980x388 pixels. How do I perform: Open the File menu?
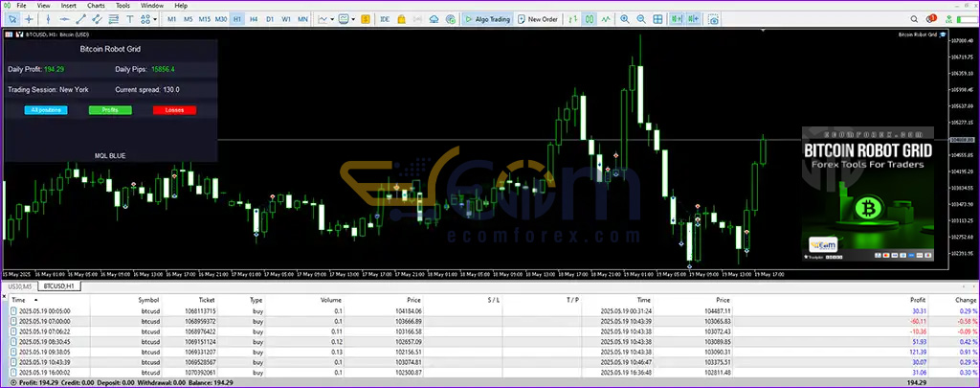pyautogui.click(x=21, y=6)
